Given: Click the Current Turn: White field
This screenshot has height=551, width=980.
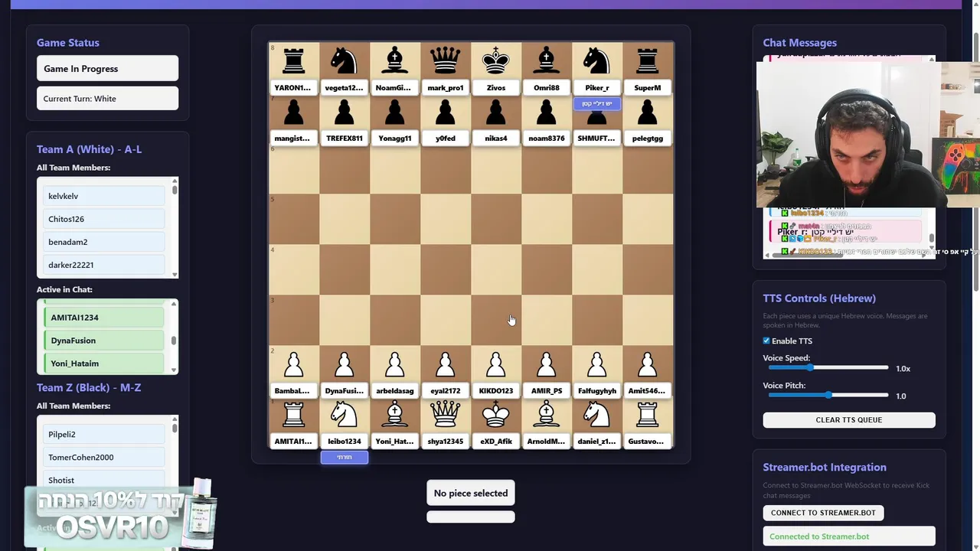Looking at the screenshot, I should [107, 99].
